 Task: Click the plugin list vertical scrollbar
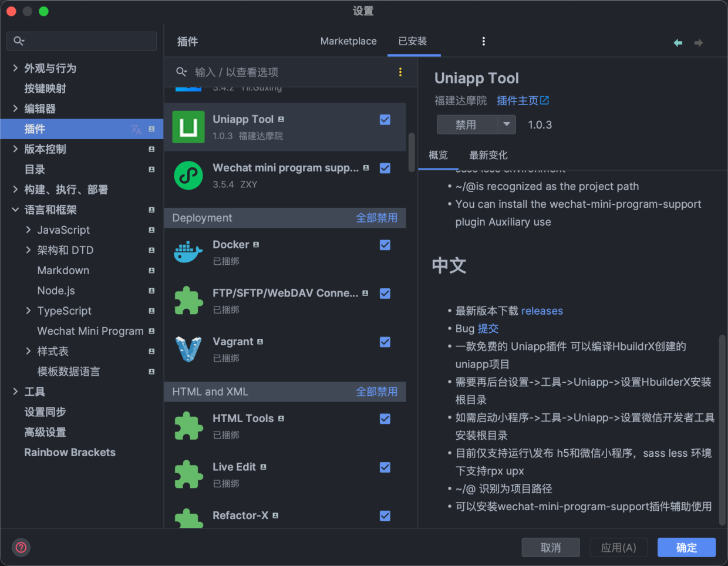pyautogui.click(x=412, y=152)
